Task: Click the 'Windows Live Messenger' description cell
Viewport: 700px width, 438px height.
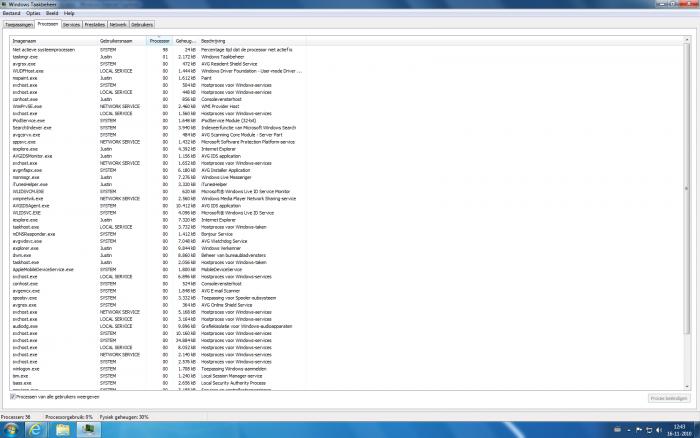Action: click(226, 177)
